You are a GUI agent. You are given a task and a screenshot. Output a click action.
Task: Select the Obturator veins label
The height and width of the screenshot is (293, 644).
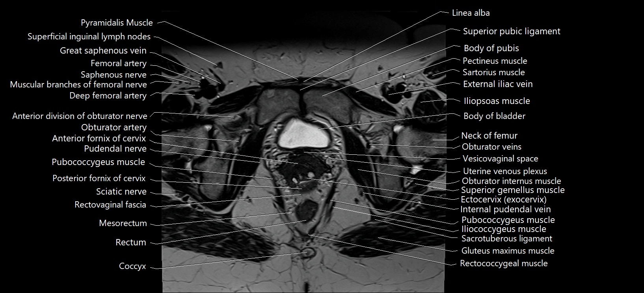tap(492, 147)
